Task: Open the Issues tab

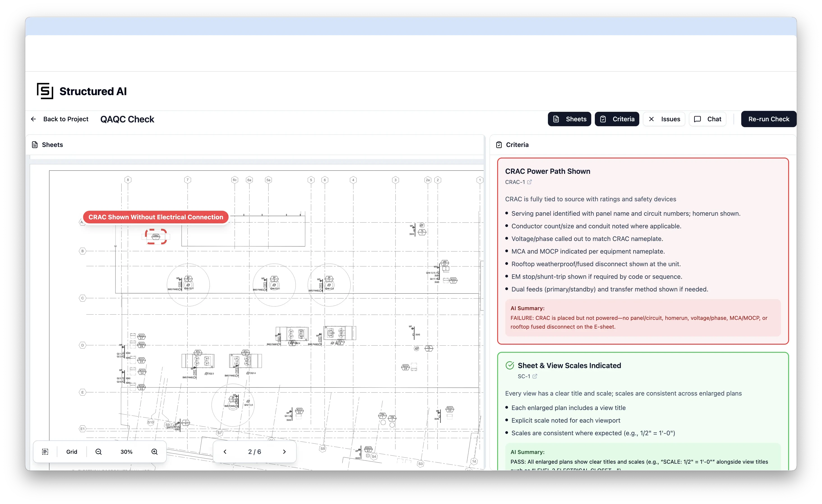Action: tap(664, 119)
